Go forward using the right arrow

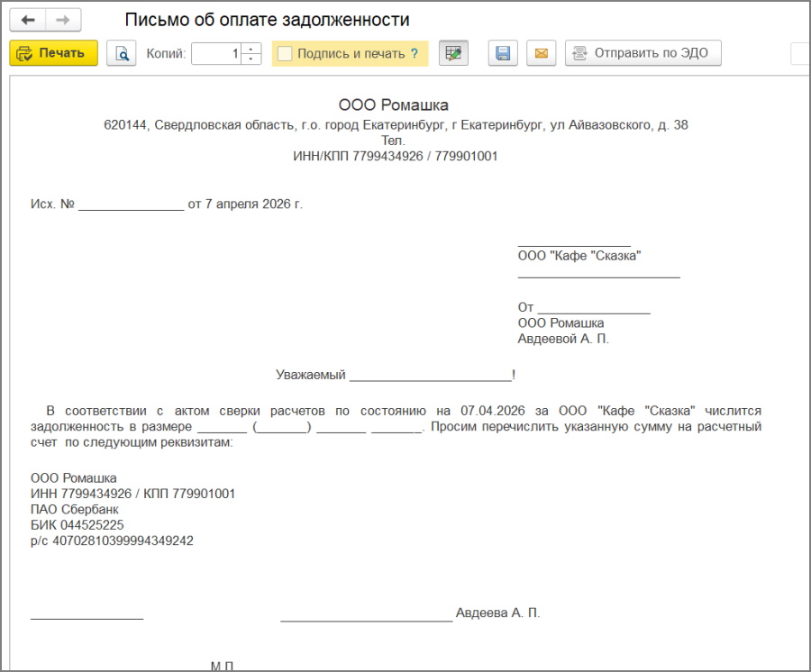tap(63, 20)
